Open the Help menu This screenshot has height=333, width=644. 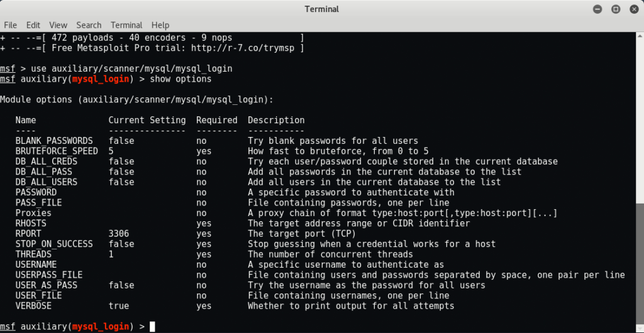pyautogui.click(x=160, y=25)
